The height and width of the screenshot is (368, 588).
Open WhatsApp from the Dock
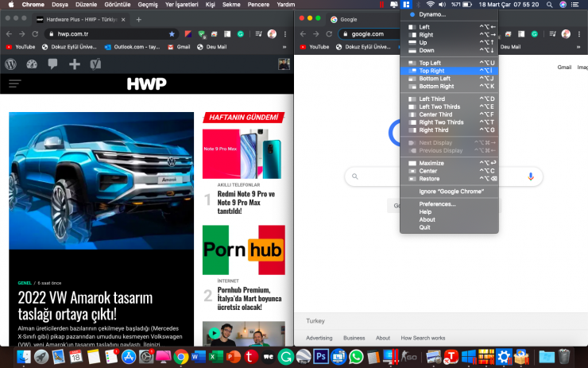click(x=356, y=357)
